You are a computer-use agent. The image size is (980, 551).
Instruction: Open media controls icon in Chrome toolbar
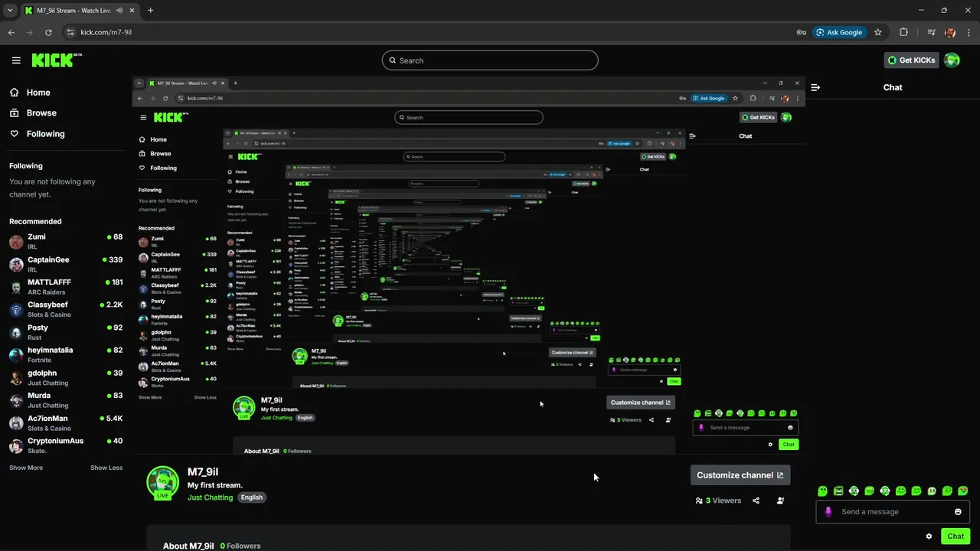click(931, 32)
